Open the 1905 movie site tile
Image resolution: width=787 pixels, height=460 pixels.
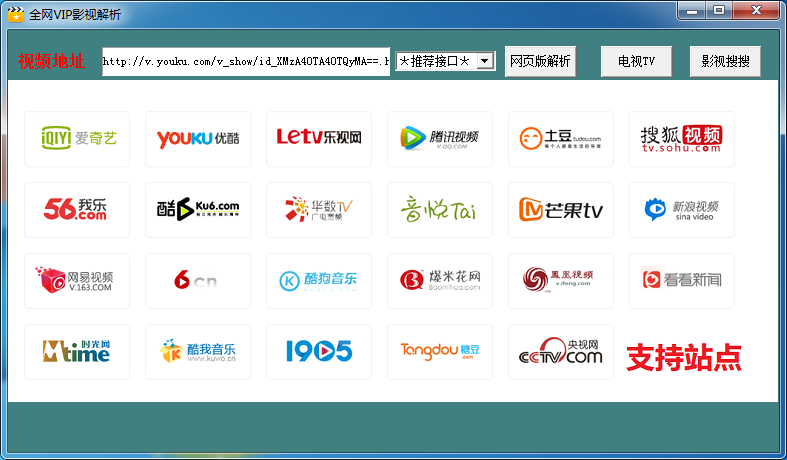point(319,352)
